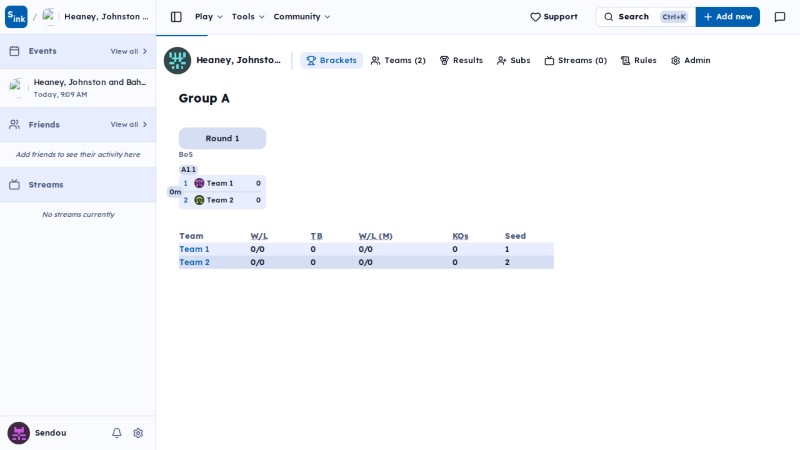
Task: Click the magnifier icon in Search
Action: point(609,17)
